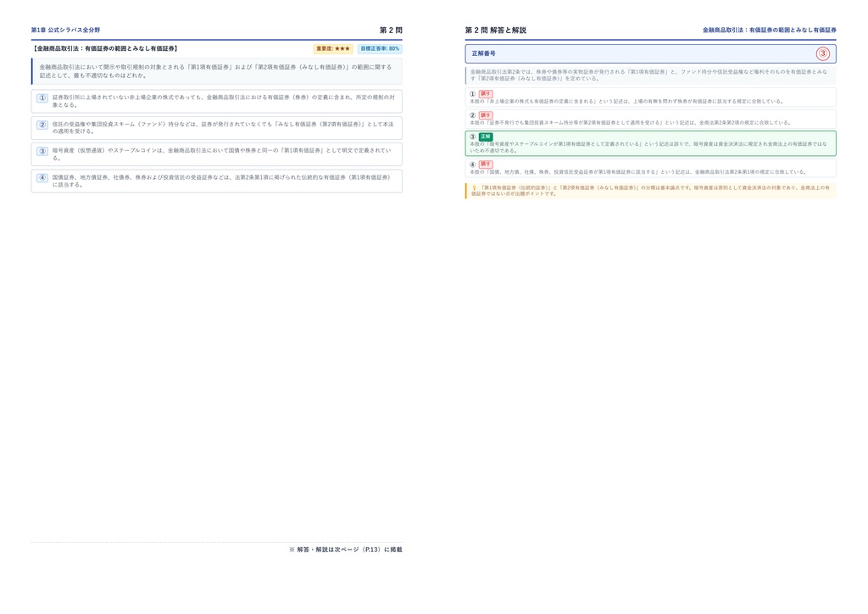Click the red 誤り badge on explanation ②
This screenshot has height=614, width=868.
coord(486,115)
